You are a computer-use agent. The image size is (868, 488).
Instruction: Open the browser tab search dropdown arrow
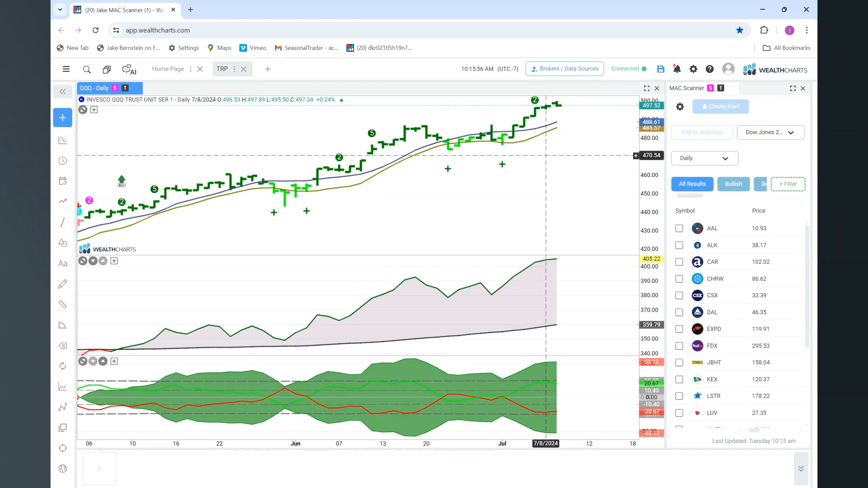pyautogui.click(x=60, y=9)
